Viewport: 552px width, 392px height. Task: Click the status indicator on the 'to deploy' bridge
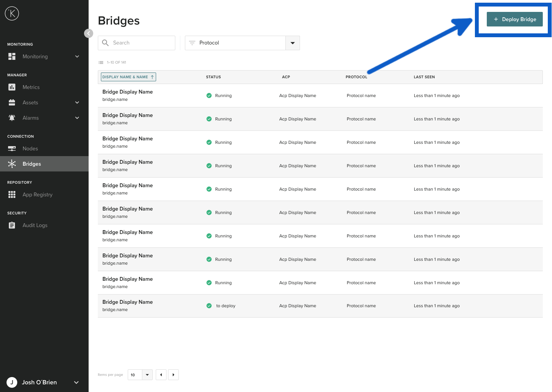coord(209,306)
